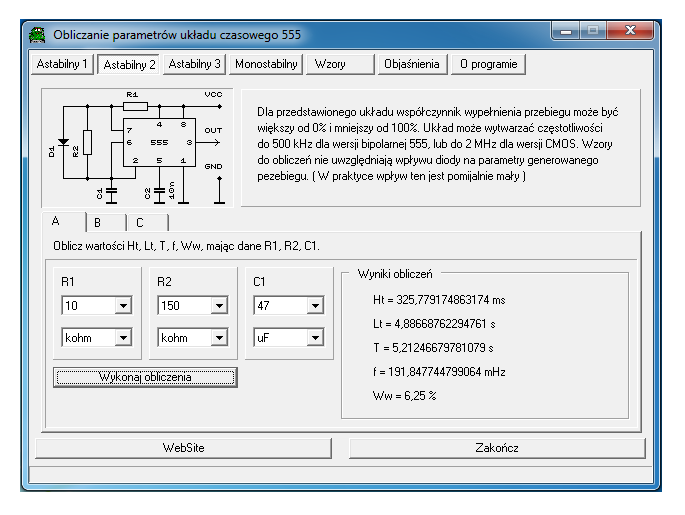Viewport: 685px width, 515px height.
Task: Click the Lt = 4,88668762294761 s result
Action: [x=434, y=324]
